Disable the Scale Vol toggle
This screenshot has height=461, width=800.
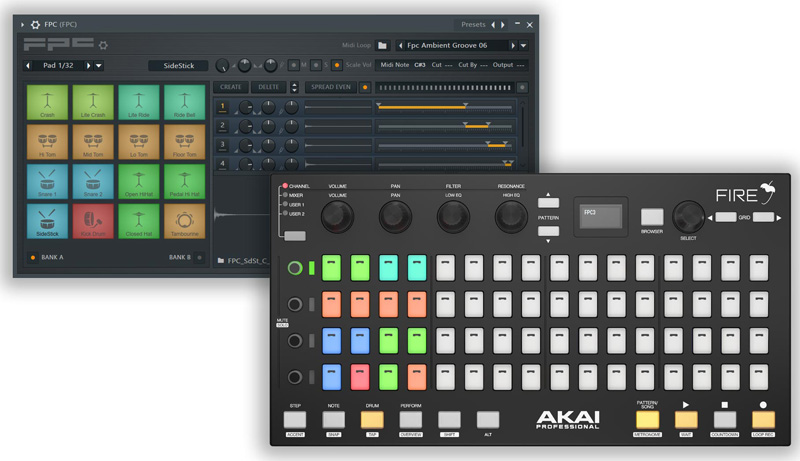[337, 65]
